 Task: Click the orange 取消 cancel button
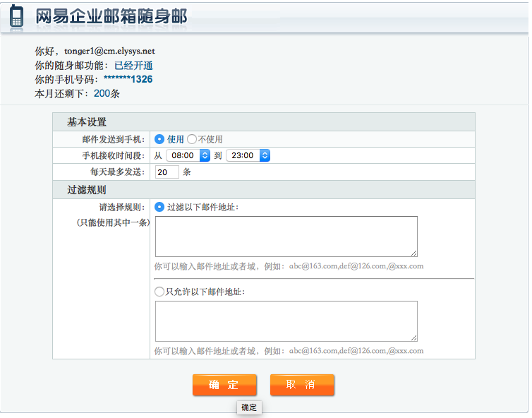tap(302, 385)
